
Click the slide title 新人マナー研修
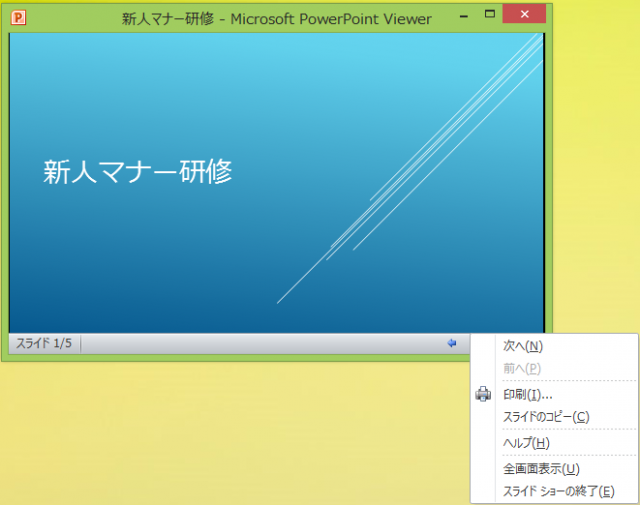[138, 172]
